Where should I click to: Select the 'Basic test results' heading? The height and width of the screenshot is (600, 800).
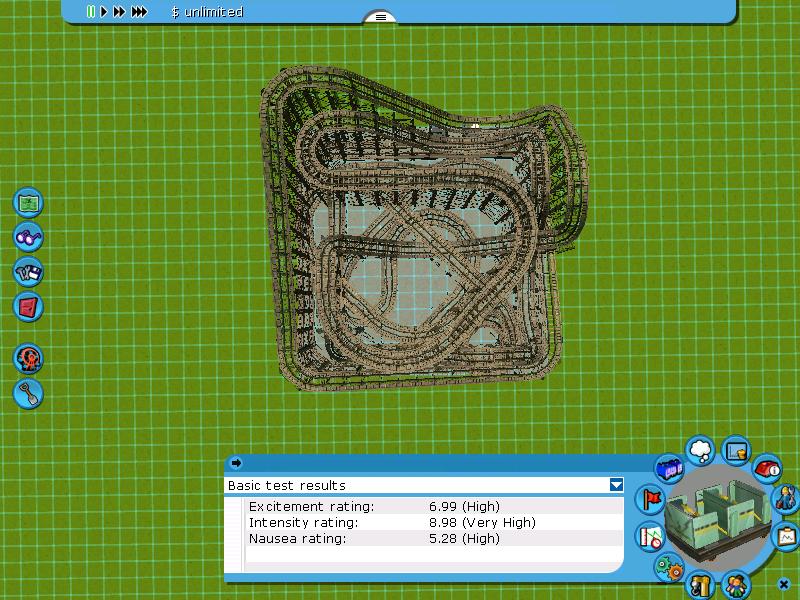click(x=287, y=485)
